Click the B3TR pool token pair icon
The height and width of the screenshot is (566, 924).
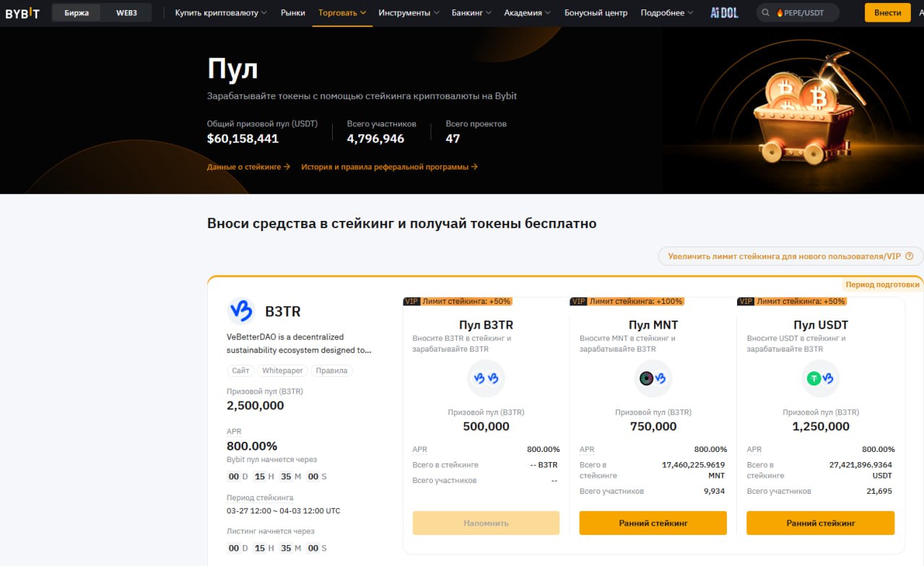pyautogui.click(x=486, y=378)
